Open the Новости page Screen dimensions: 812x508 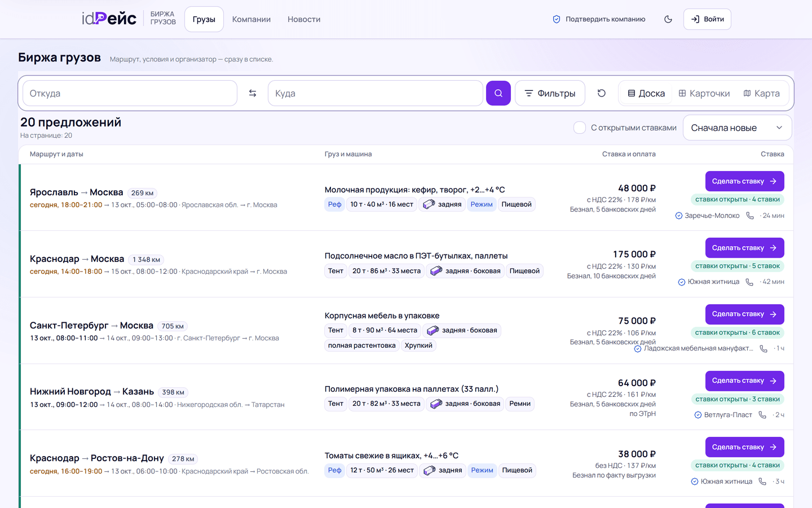pos(304,19)
